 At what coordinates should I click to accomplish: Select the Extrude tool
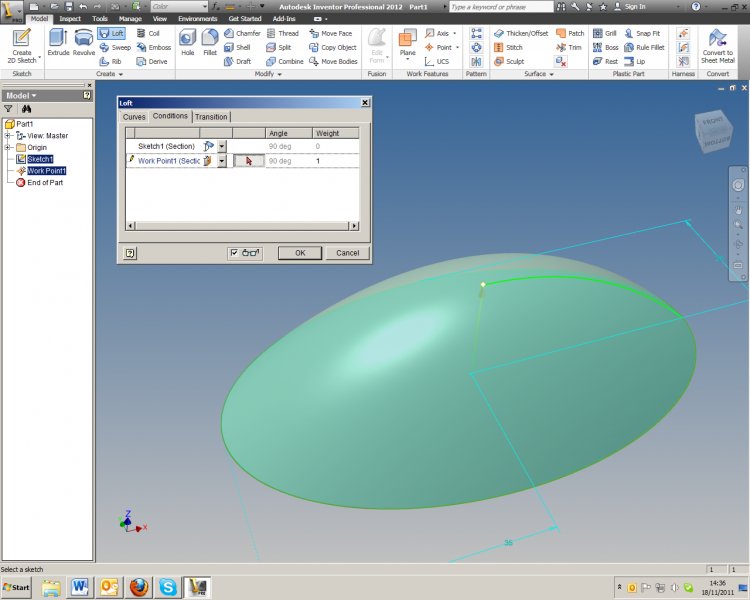[x=58, y=42]
